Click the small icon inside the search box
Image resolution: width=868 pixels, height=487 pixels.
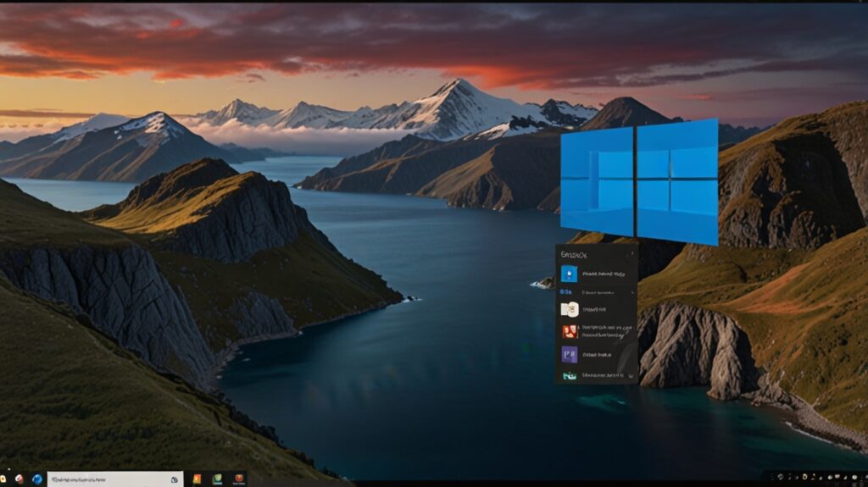(175, 480)
